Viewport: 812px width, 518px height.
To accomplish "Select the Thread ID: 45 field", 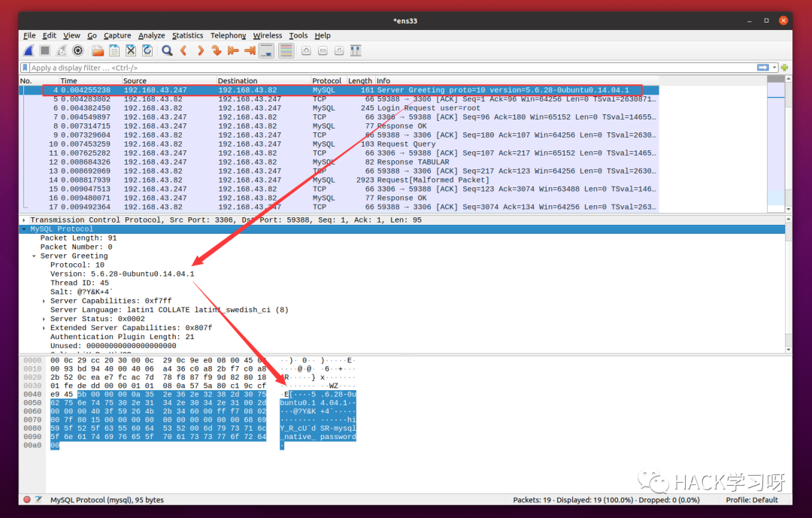I will (x=80, y=283).
